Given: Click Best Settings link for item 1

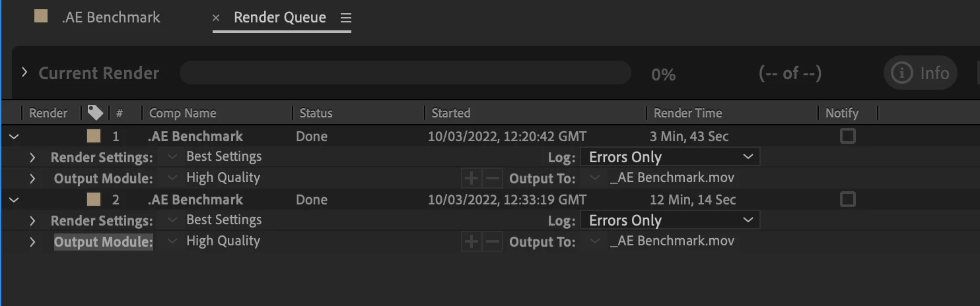Looking at the screenshot, I should [x=223, y=157].
